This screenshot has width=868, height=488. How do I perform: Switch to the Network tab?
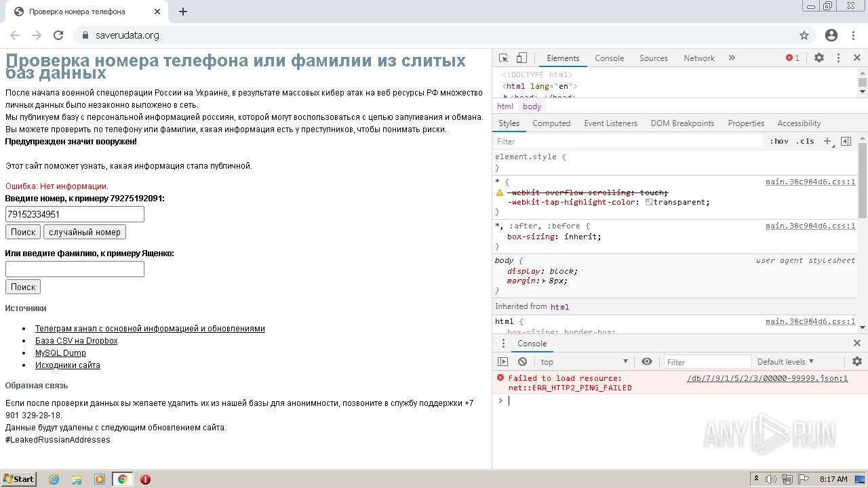point(699,58)
